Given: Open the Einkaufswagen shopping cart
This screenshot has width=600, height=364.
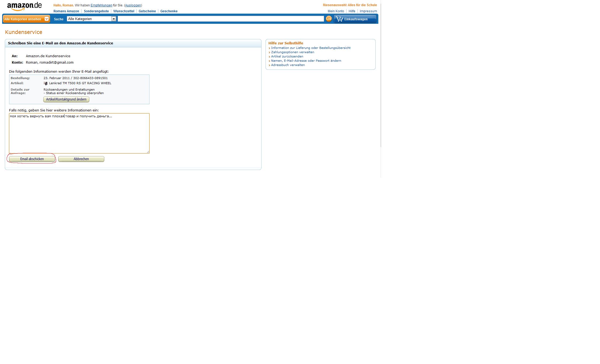Looking at the screenshot, I should tap(355, 19).
